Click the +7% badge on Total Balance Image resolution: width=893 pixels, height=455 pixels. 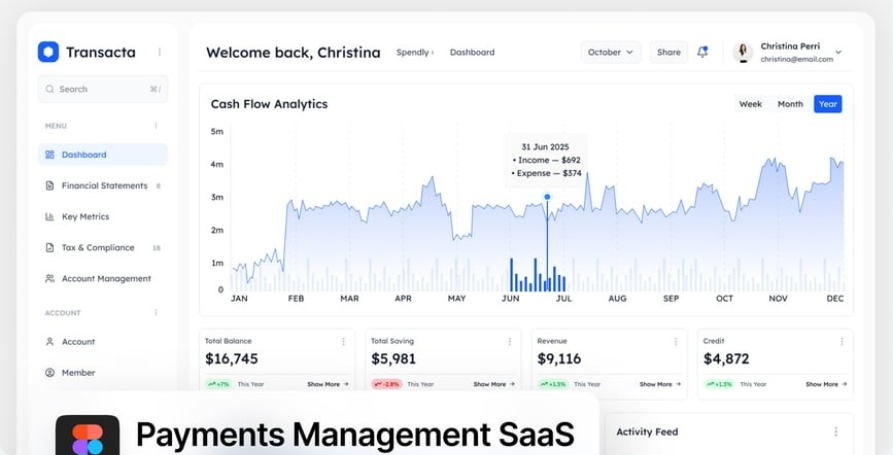(x=219, y=384)
